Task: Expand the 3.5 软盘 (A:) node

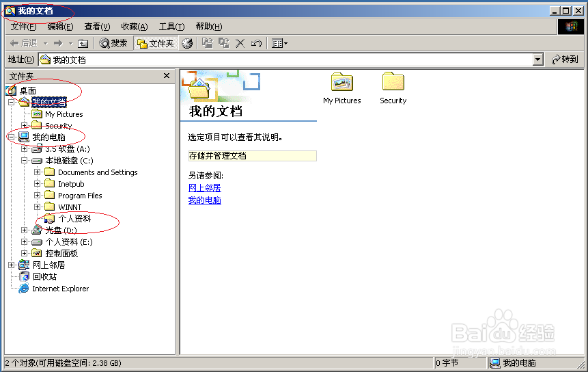Action: 24,148
